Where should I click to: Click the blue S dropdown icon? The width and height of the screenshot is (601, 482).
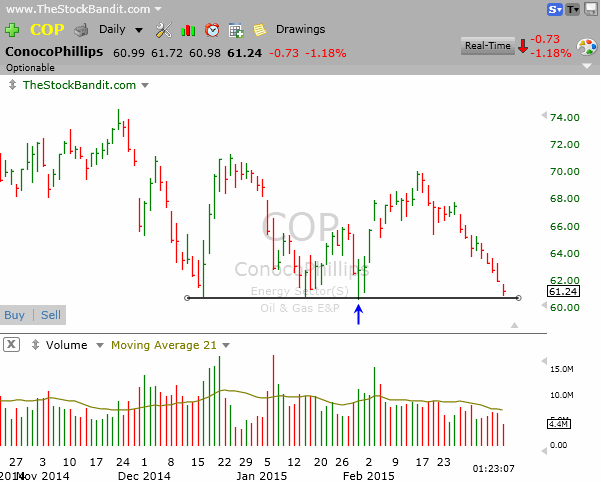(x=555, y=9)
